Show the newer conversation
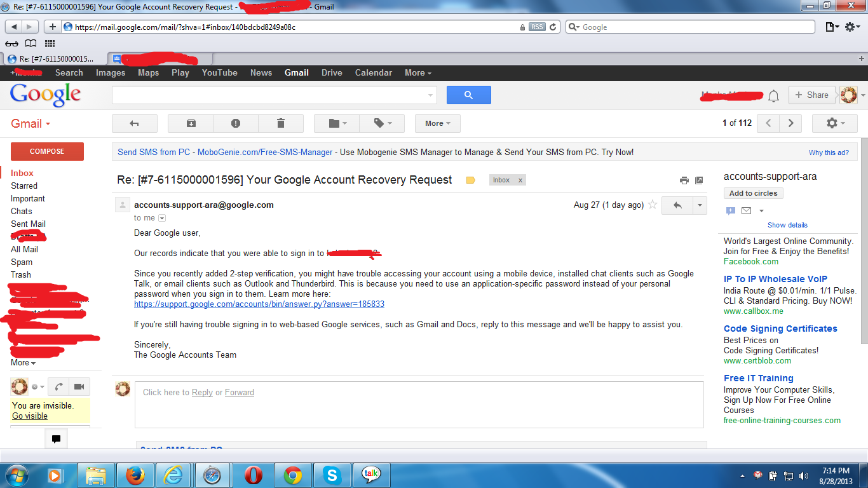This screenshot has width=868, height=488. (x=768, y=123)
